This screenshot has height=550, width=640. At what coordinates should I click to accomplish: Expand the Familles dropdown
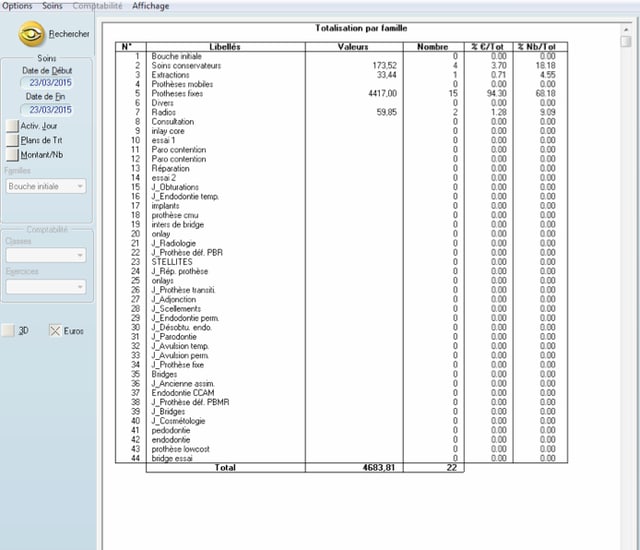pyautogui.click(x=79, y=186)
